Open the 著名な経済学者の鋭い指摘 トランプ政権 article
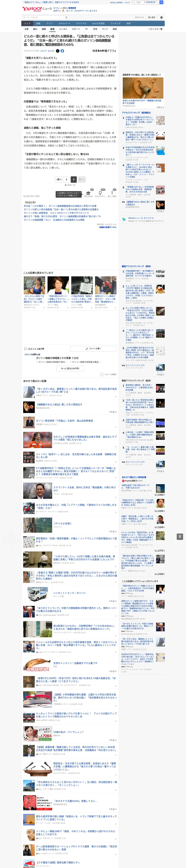This screenshot has width=186, height=868. (x=76, y=818)
